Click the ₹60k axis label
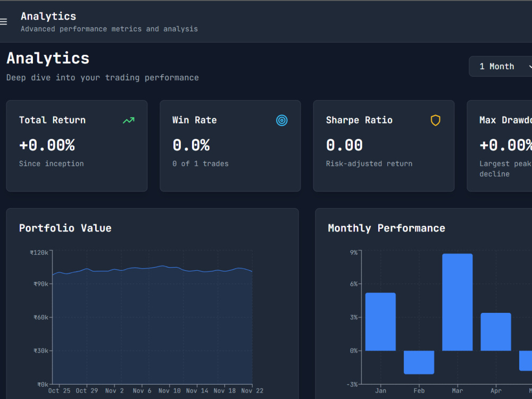 41,317
